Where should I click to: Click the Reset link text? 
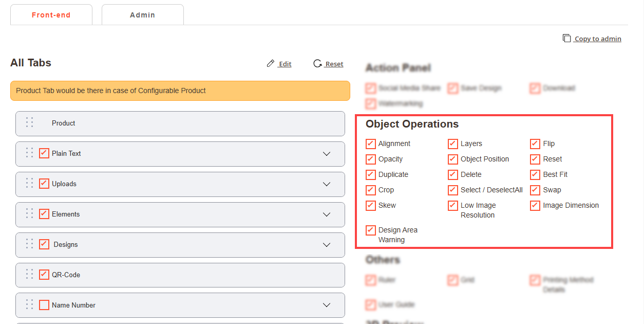pos(334,64)
